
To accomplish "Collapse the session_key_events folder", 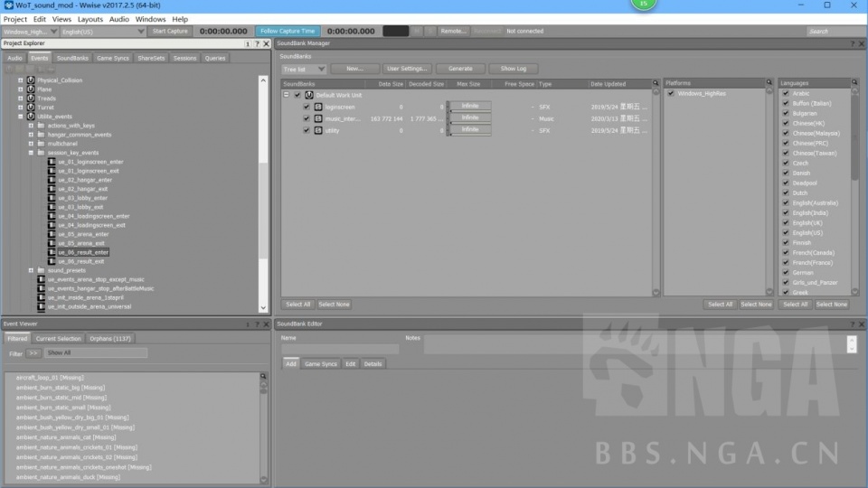I will [31, 153].
